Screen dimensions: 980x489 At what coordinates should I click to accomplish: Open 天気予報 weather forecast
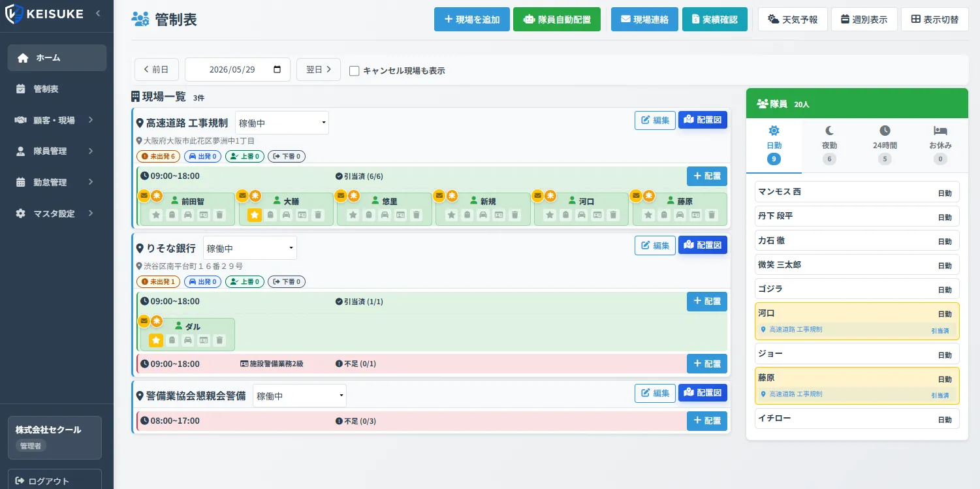pyautogui.click(x=793, y=19)
